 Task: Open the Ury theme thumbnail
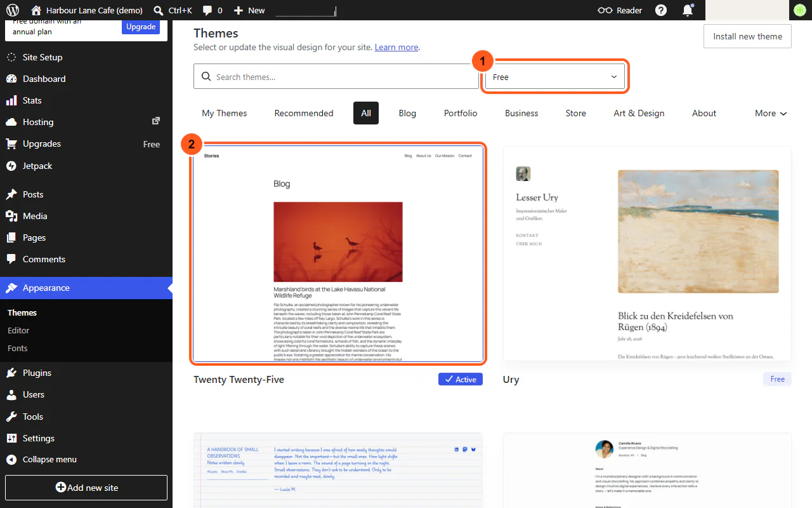pyautogui.click(x=647, y=254)
